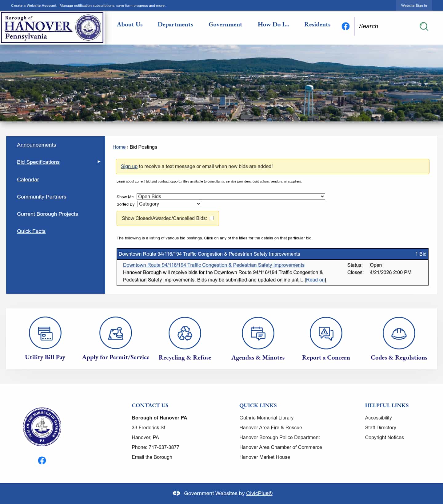
Task: Click the Borough seal in the footer
Action: coord(42,427)
